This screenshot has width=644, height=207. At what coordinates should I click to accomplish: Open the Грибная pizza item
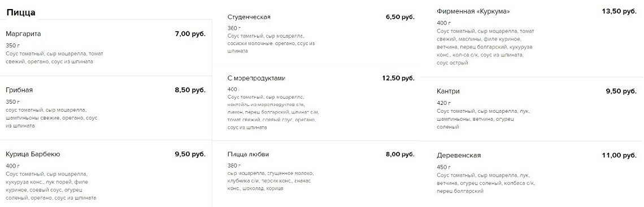point(19,90)
